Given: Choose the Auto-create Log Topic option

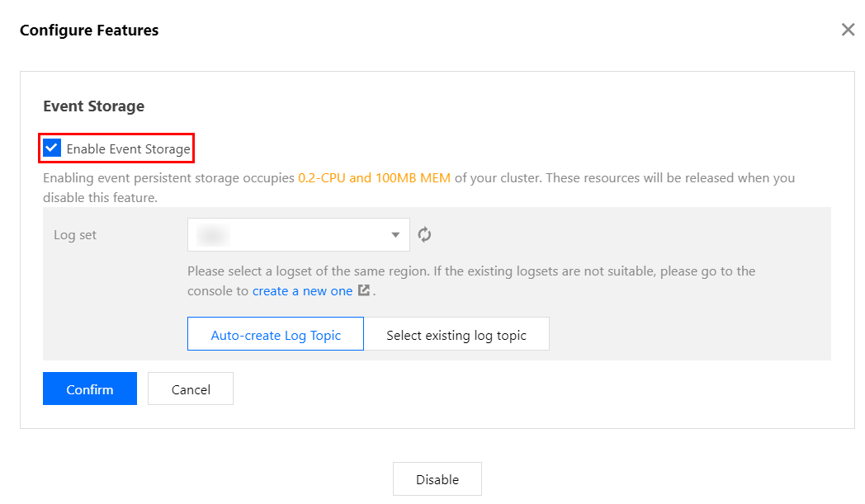Looking at the screenshot, I should tap(276, 335).
